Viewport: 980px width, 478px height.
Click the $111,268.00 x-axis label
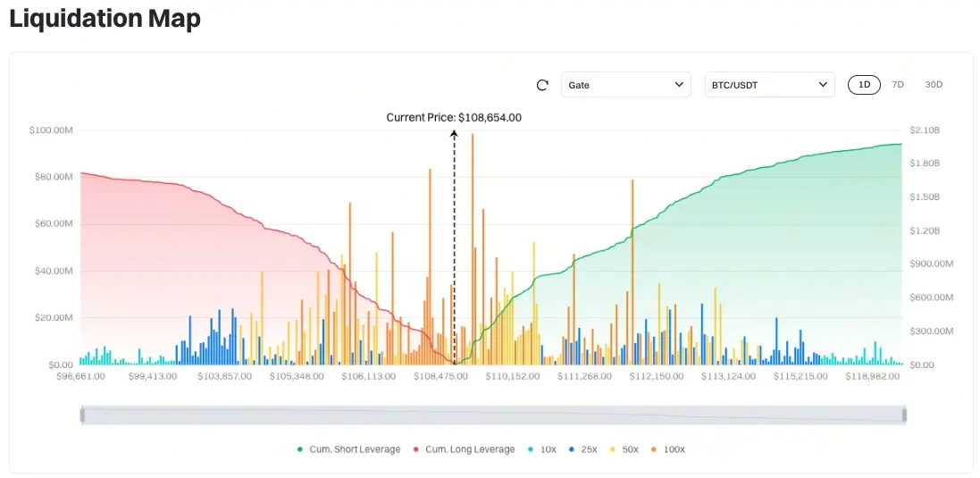coord(584,377)
